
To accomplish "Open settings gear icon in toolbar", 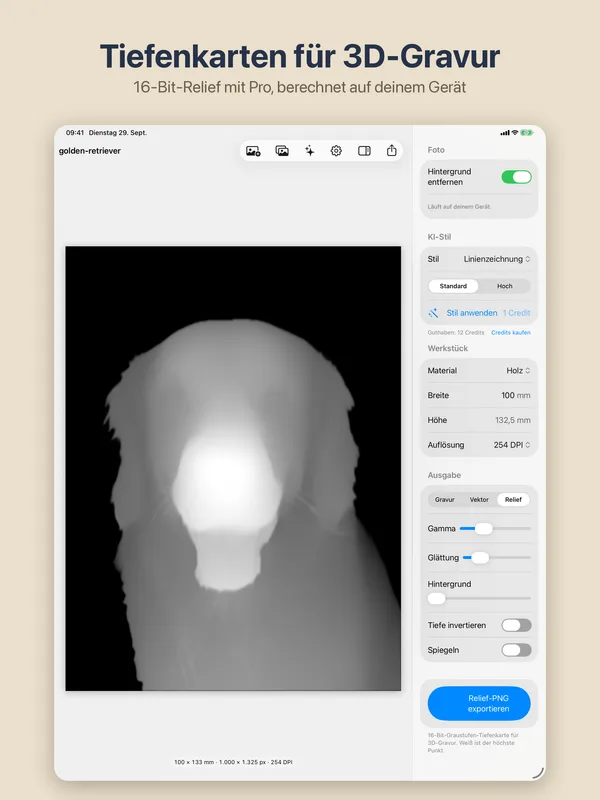I will [336, 151].
